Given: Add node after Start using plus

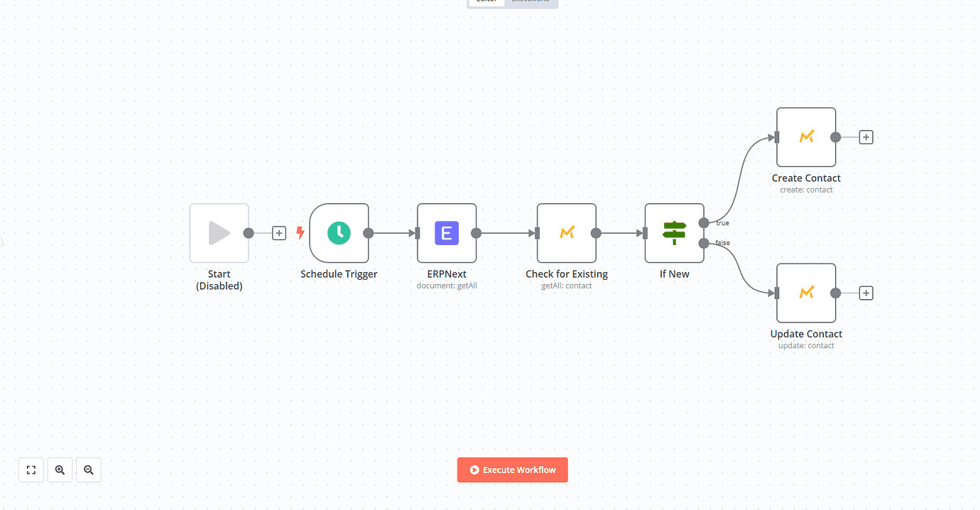Looking at the screenshot, I should click(x=279, y=233).
